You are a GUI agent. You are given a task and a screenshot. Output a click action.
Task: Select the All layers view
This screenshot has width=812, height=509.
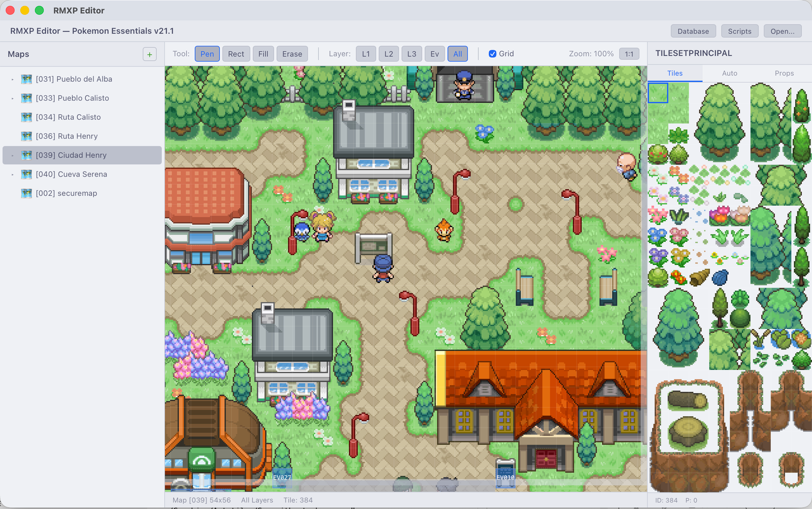pos(457,53)
